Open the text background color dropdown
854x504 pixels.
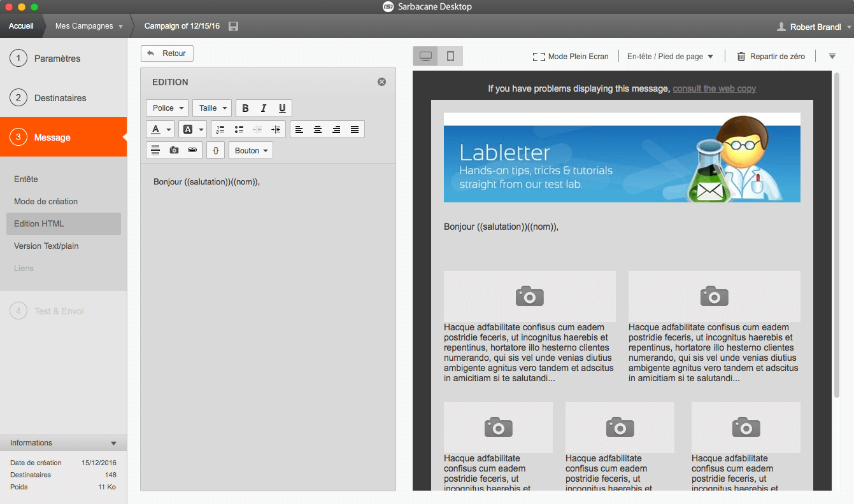192,129
